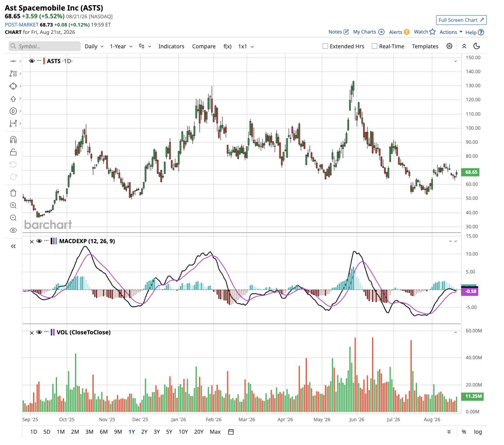Undo the last drawing action
The height and width of the screenshot is (445, 504).
coord(13,164)
